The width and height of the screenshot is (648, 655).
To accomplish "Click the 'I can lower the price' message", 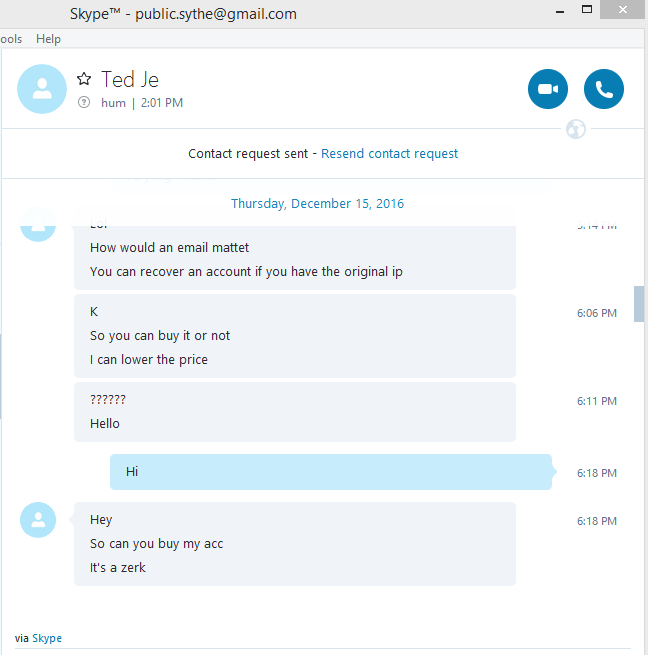I will (149, 360).
